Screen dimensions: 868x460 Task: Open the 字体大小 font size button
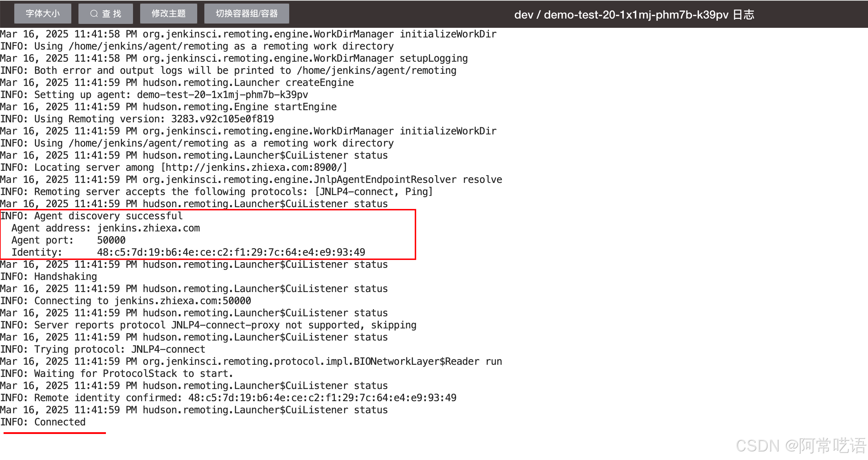[43, 14]
